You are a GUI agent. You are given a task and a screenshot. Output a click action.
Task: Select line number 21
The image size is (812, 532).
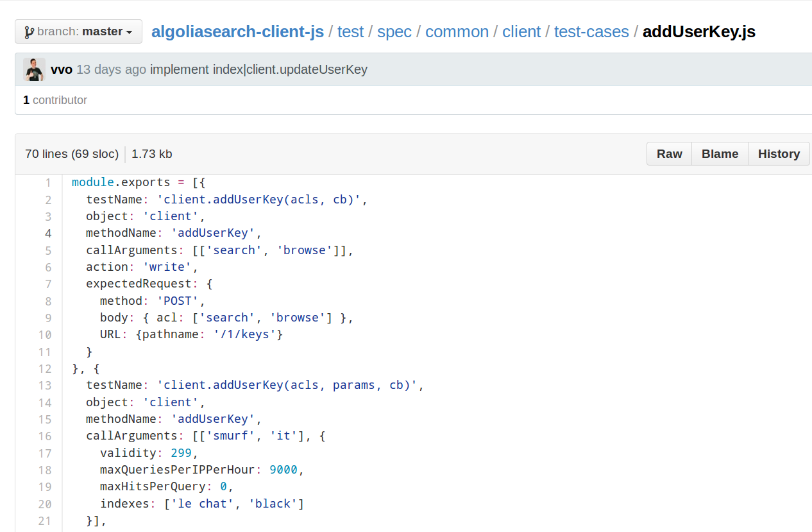click(x=45, y=521)
